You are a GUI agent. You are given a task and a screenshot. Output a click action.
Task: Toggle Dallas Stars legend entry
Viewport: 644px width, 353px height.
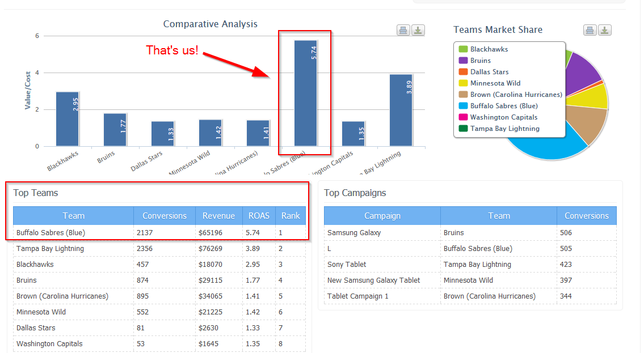[489, 72]
